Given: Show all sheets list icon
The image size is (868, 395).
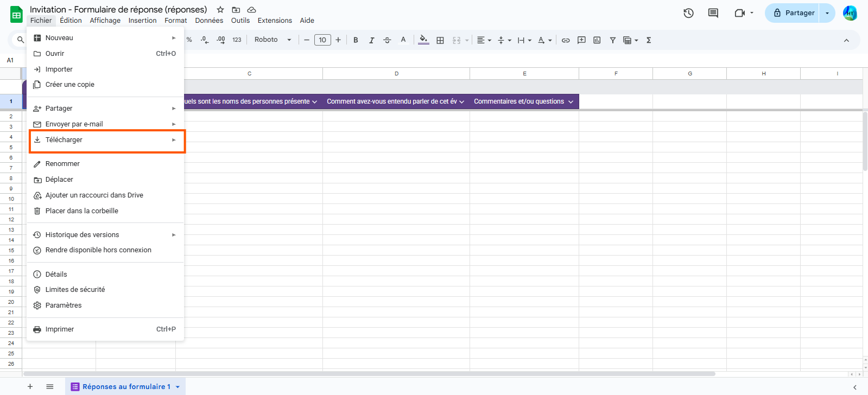Looking at the screenshot, I should 50,387.
